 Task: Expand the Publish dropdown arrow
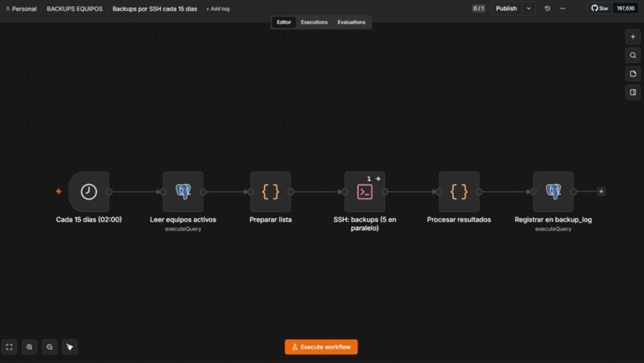pyautogui.click(x=529, y=9)
